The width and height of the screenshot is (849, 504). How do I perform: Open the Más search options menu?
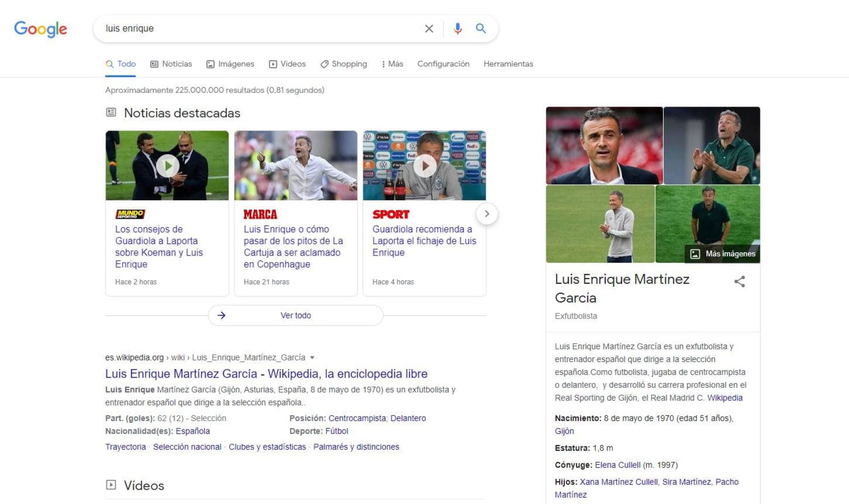tap(392, 64)
